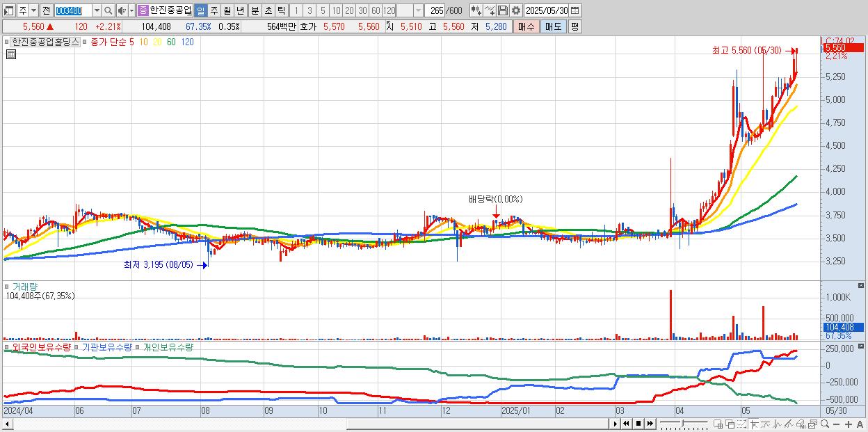This screenshot has height=432, width=868.
Task: Collapse the volume panel corner button
Action: pyautogui.click(x=862, y=285)
